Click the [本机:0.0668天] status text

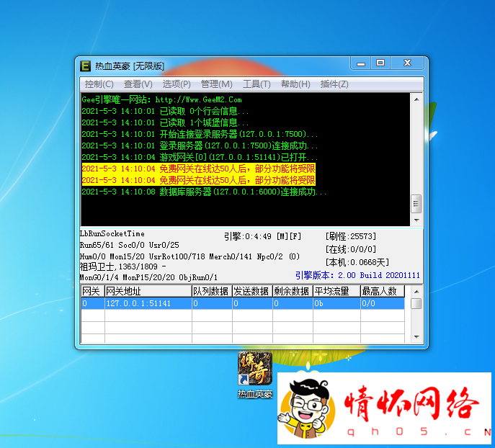click(x=357, y=262)
